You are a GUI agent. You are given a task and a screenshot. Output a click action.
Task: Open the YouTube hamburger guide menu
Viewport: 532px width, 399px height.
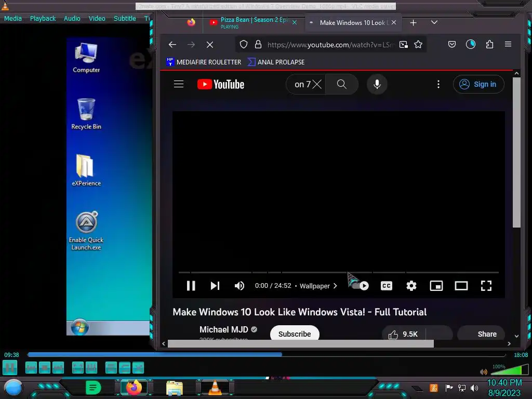click(179, 84)
